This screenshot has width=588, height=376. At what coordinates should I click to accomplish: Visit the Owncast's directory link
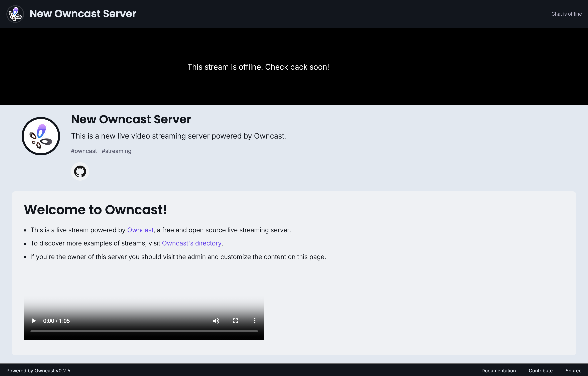pyautogui.click(x=192, y=243)
